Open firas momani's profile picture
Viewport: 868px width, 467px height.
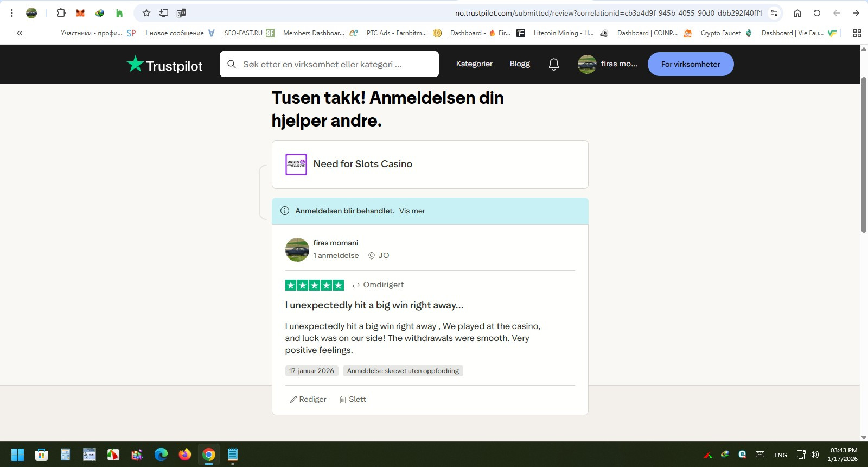[297, 250]
